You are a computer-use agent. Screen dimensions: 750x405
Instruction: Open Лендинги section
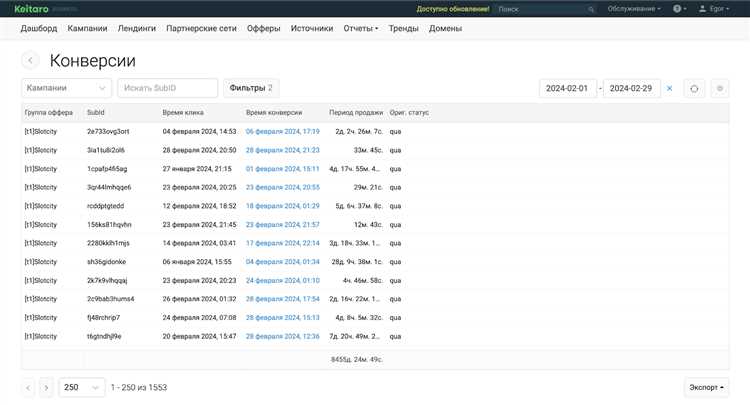[x=137, y=28]
